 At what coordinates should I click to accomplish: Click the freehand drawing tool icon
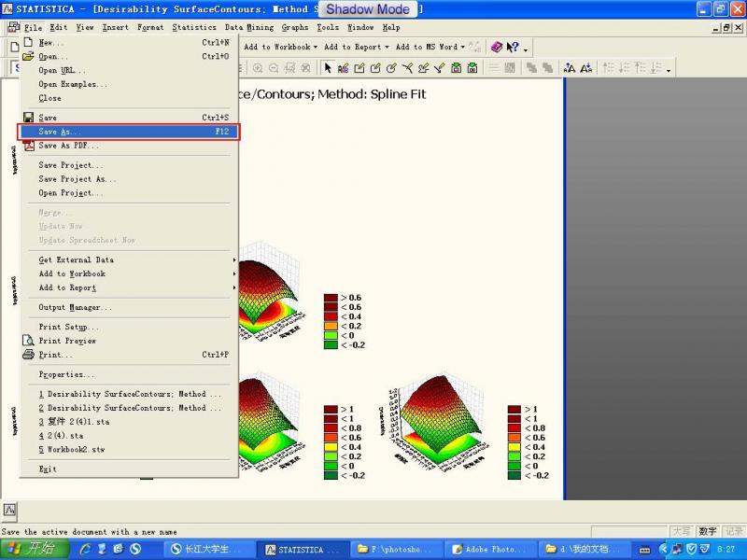point(423,68)
